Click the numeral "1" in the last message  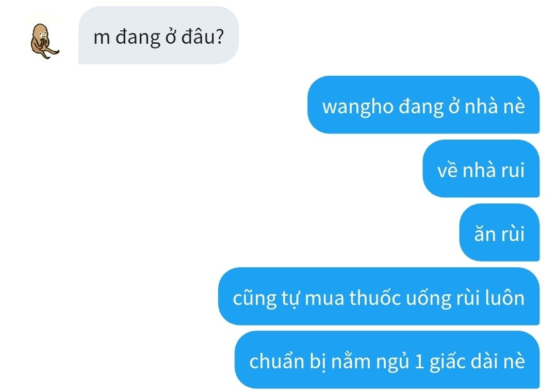(x=419, y=362)
